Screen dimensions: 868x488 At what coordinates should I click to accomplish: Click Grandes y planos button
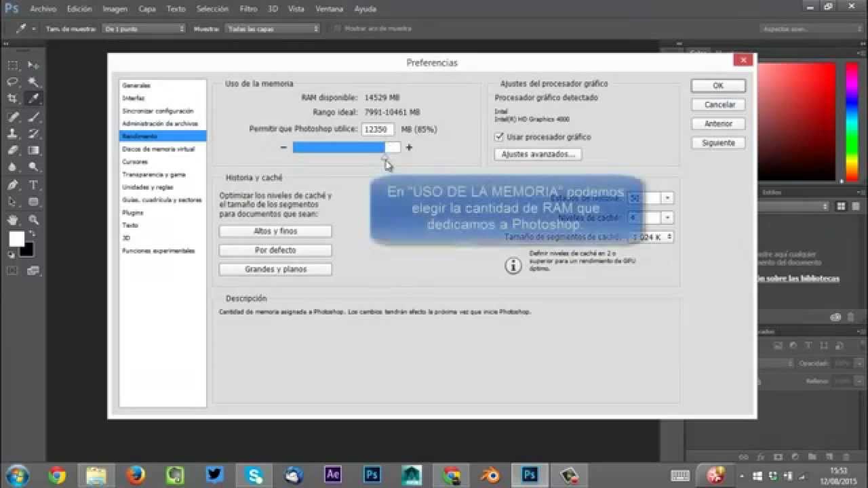pos(275,269)
